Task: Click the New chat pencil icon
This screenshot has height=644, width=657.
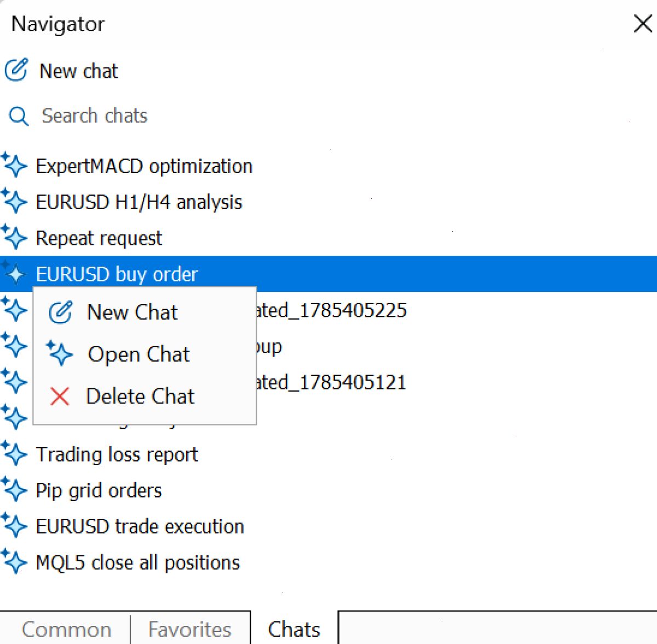Action: (x=16, y=70)
